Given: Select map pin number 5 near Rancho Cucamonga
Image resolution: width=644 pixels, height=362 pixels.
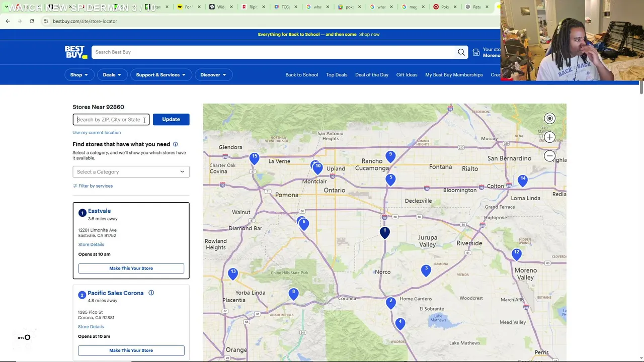Looking at the screenshot, I should click(390, 179).
